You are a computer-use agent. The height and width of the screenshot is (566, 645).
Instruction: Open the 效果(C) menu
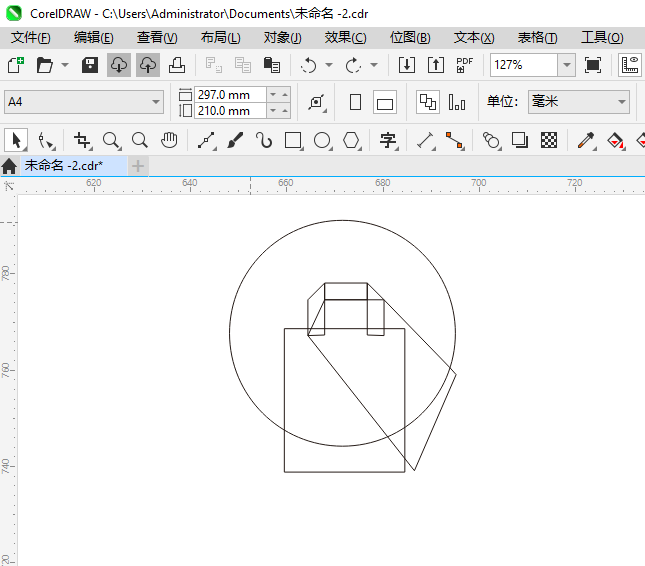[345, 37]
